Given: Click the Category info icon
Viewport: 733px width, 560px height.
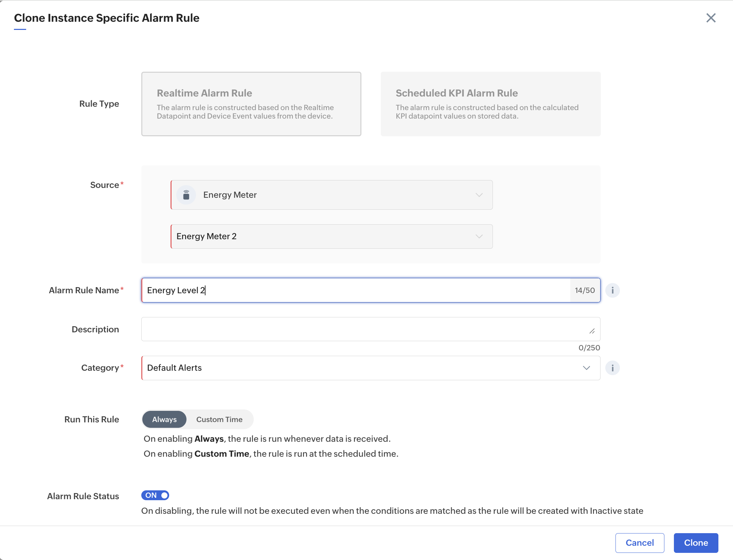Looking at the screenshot, I should pyautogui.click(x=612, y=368).
